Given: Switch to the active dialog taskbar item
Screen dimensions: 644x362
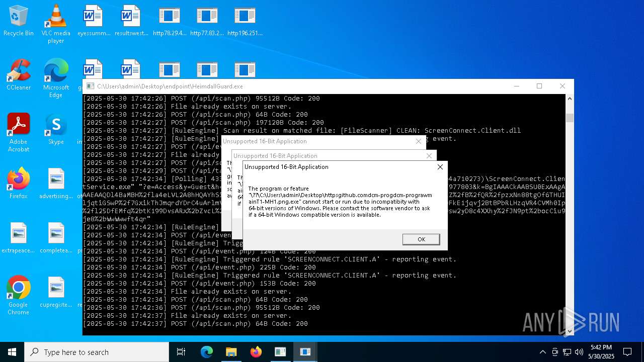Looking at the screenshot, I should pos(305,352).
